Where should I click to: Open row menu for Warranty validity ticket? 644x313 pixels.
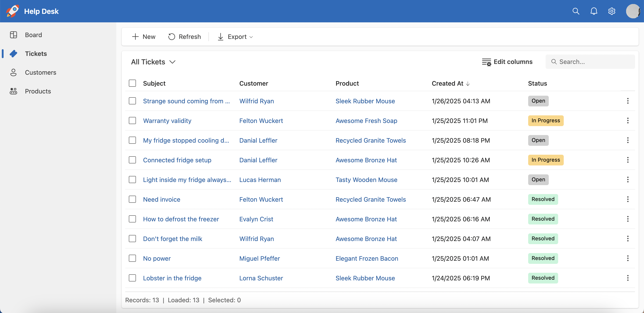pyautogui.click(x=627, y=121)
